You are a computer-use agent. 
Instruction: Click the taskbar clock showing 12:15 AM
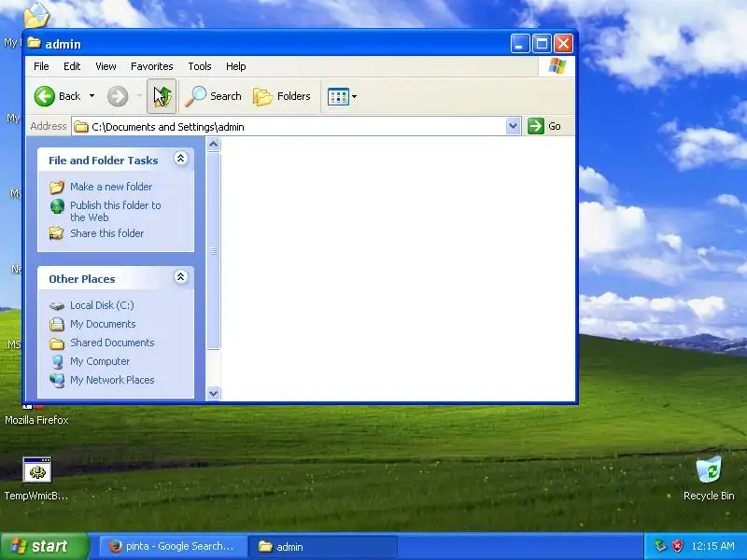point(712,546)
